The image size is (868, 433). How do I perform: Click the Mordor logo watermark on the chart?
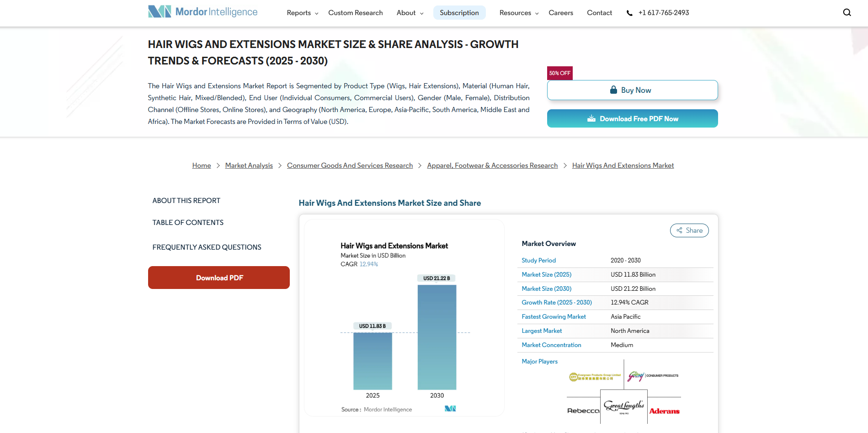450,408
